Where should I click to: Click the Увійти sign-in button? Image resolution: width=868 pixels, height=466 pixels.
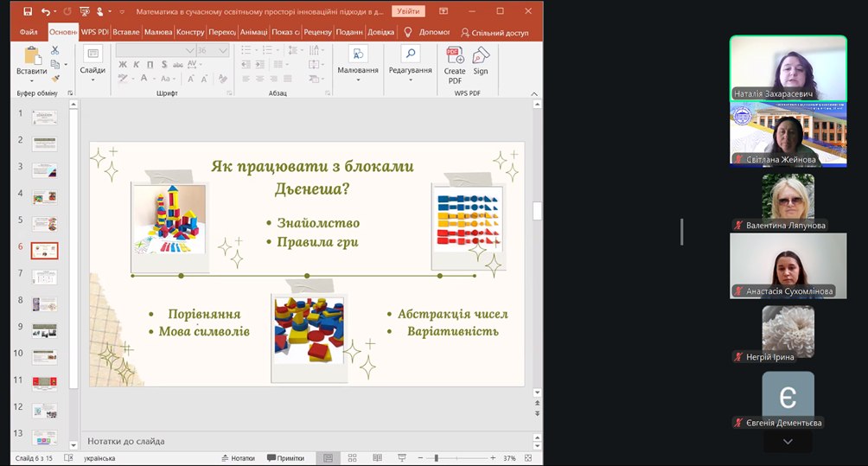point(408,12)
